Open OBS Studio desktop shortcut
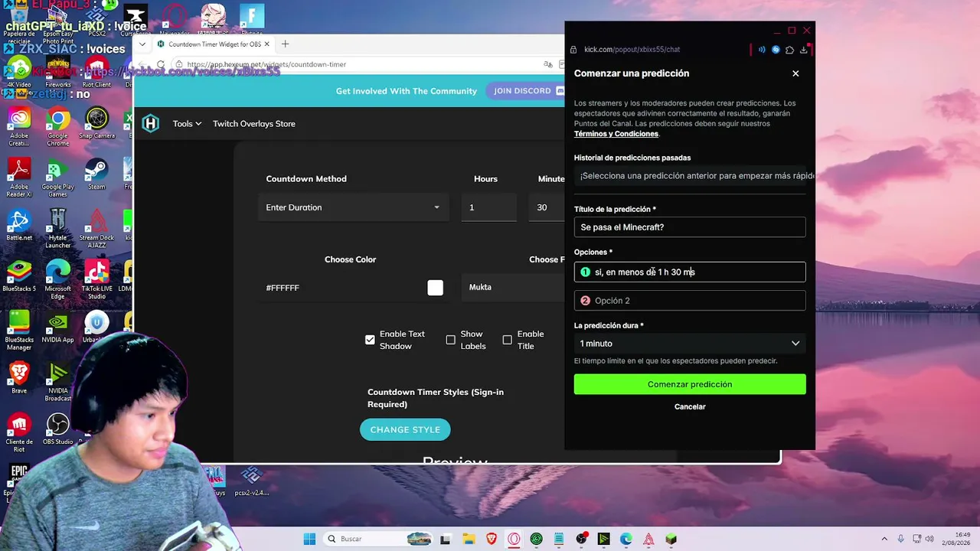980x551 pixels. pyautogui.click(x=57, y=429)
